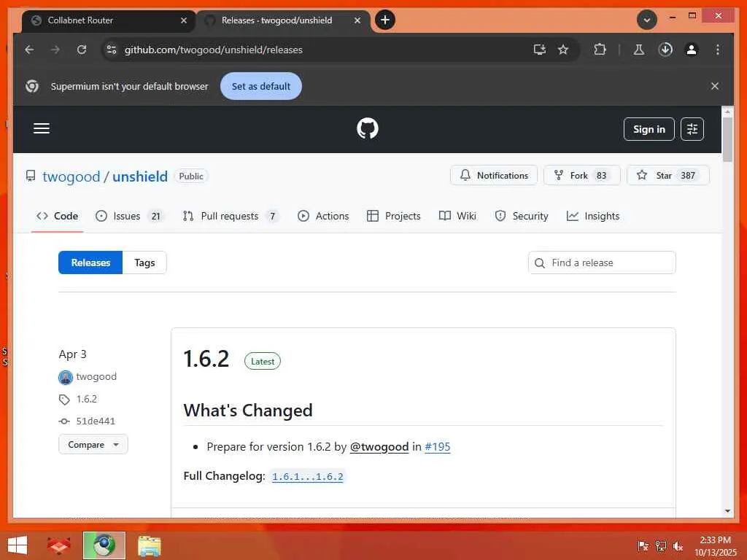Open commit 51de441 link
Image resolution: width=747 pixels, height=560 pixels.
pos(96,421)
